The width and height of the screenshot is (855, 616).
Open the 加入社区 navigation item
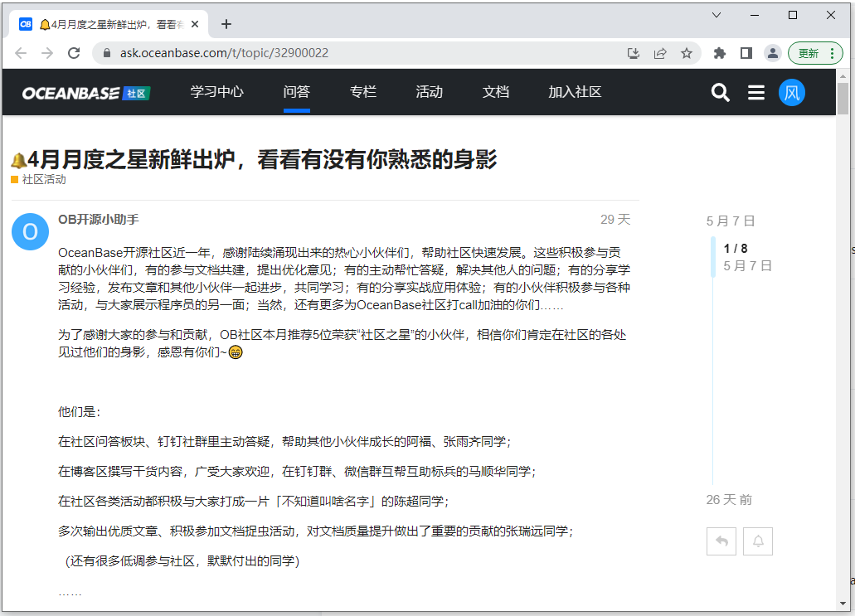(x=575, y=91)
